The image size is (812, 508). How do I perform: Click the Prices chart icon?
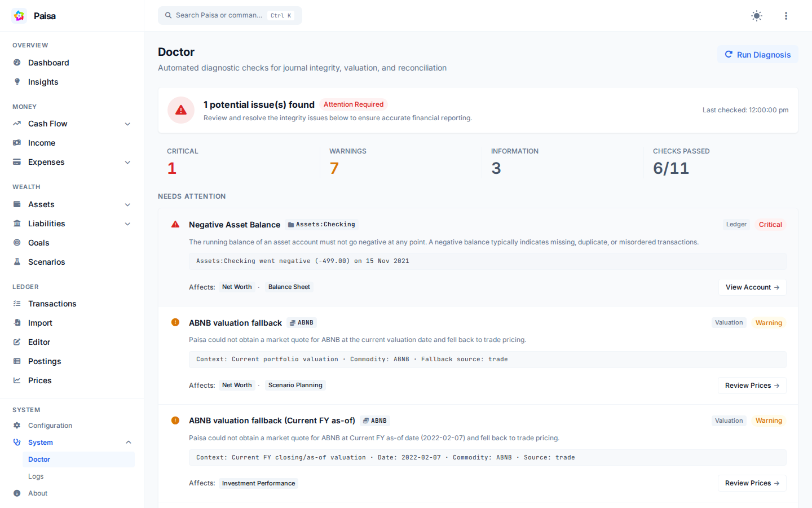pyautogui.click(x=17, y=380)
